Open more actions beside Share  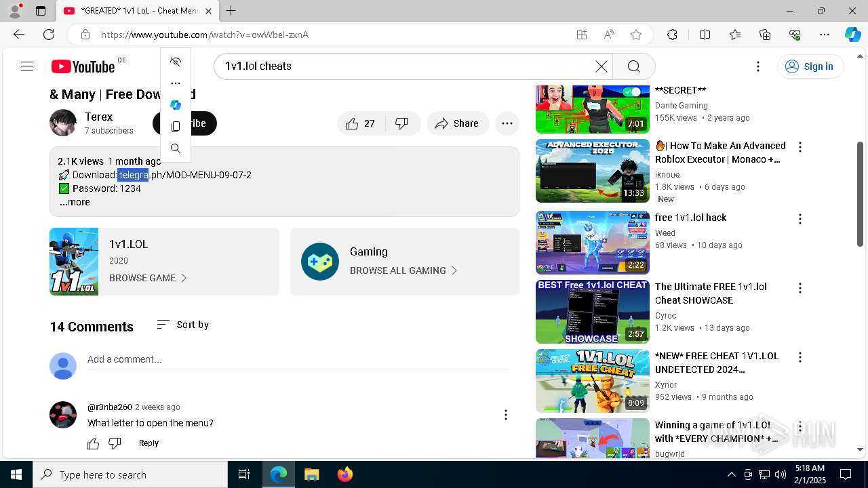pyautogui.click(x=507, y=123)
